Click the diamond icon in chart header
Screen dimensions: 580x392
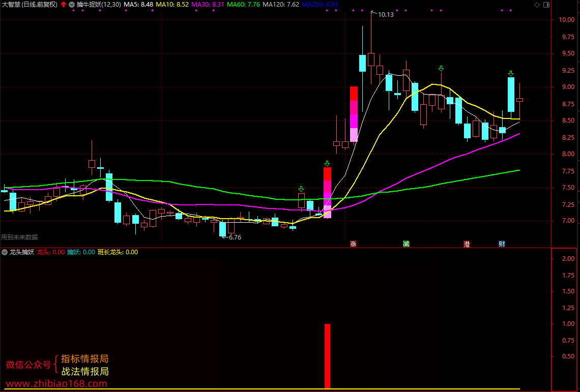[x=537, y=5]
